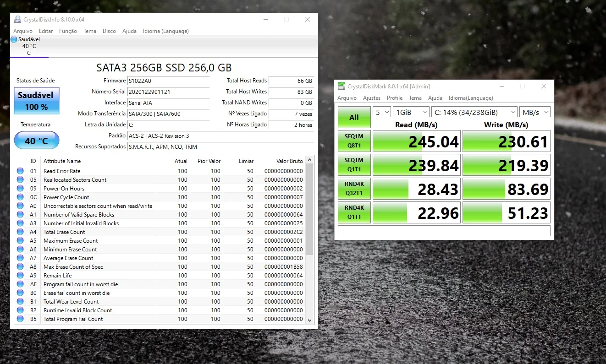
Task: Close the CrystalDiskMark window
Action: [x=543, y=86]
